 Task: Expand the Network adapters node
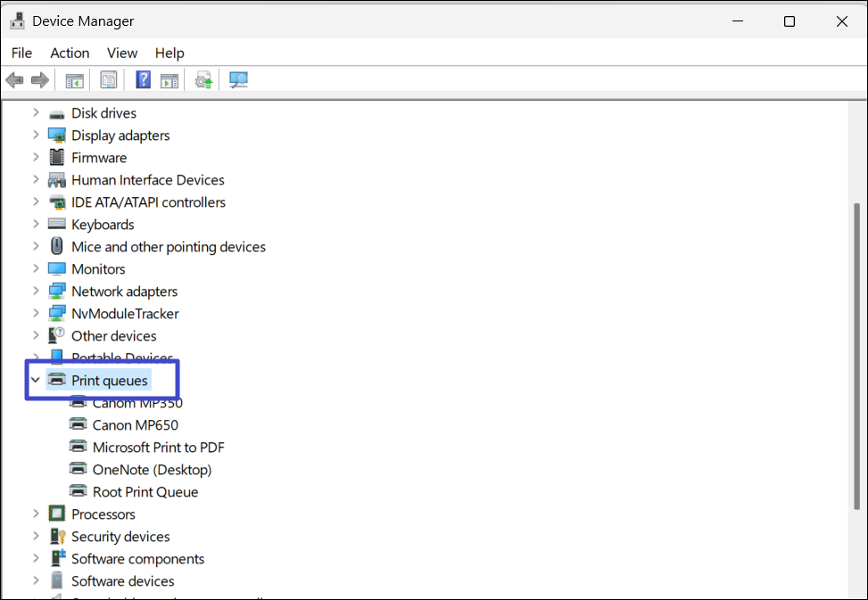tap(36, 292)
